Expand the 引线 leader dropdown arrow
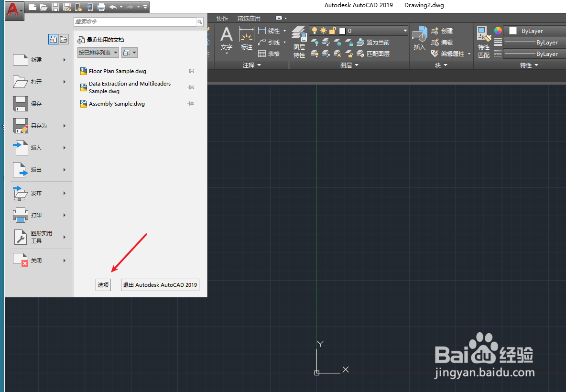 (284, 42)
